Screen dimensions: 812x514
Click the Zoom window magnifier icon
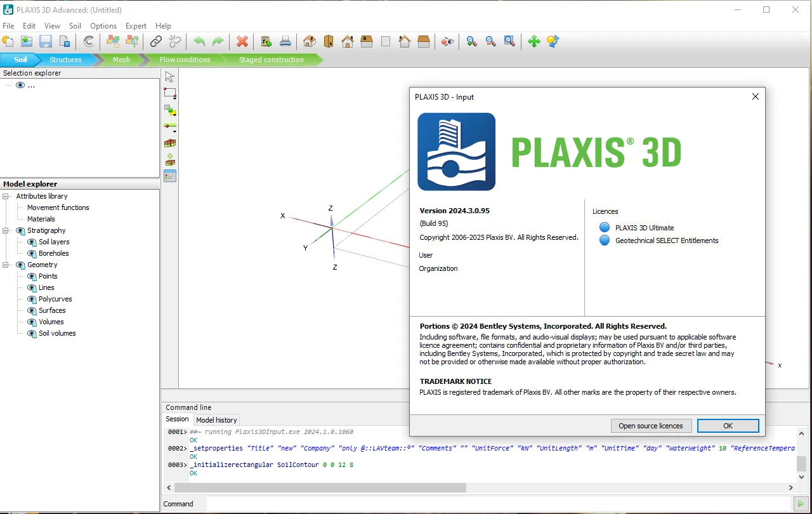(509, 41)
